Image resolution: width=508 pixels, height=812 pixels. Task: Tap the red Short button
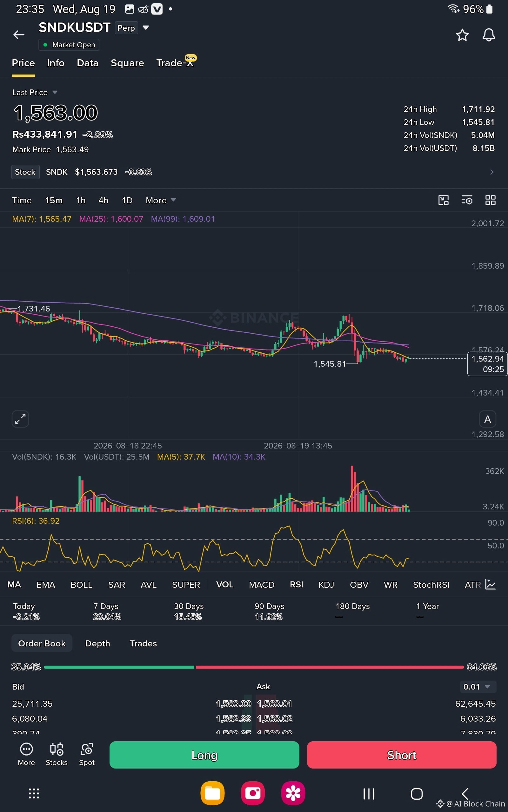tap(402, 755)
